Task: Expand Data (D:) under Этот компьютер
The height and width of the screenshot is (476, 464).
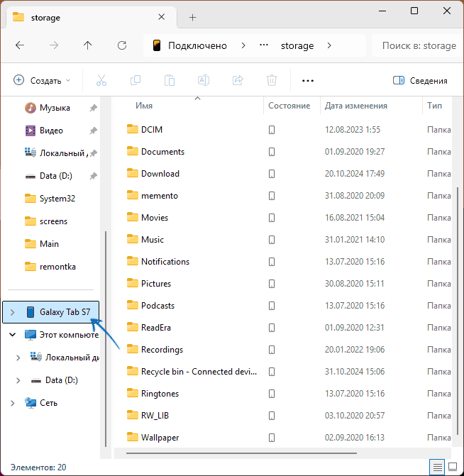Action: click(x=18, y=380)
